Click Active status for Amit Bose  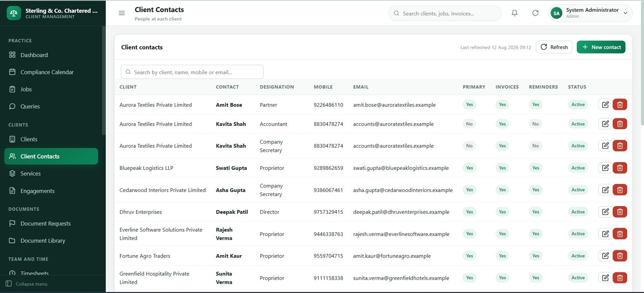point(578,105)
